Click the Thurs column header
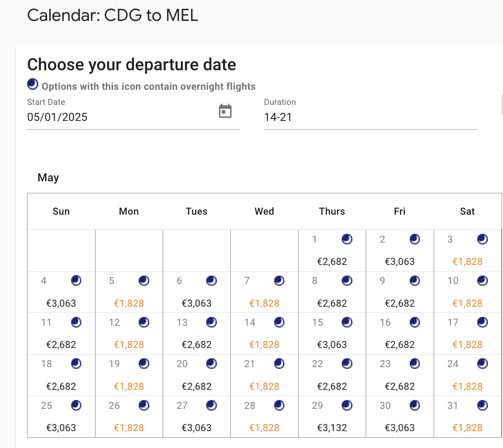Viewport: 503px width, 448px height. [x=332, y=212]
